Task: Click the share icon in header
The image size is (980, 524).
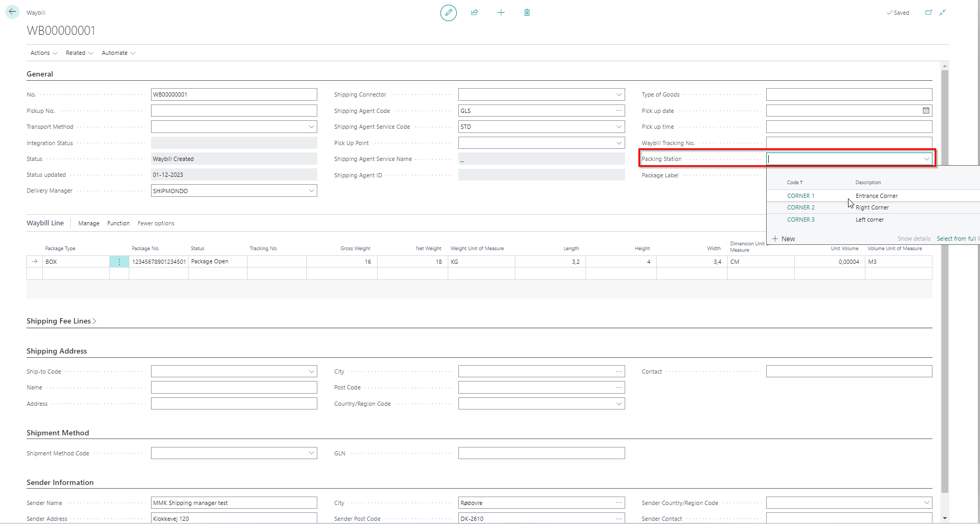Action: click(475, 13)
